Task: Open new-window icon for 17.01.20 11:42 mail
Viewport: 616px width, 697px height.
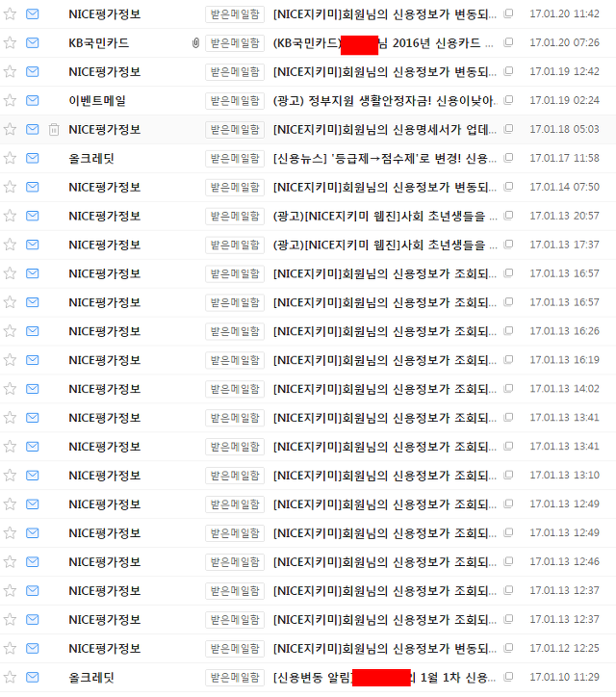Action: [x=508, y=13]
